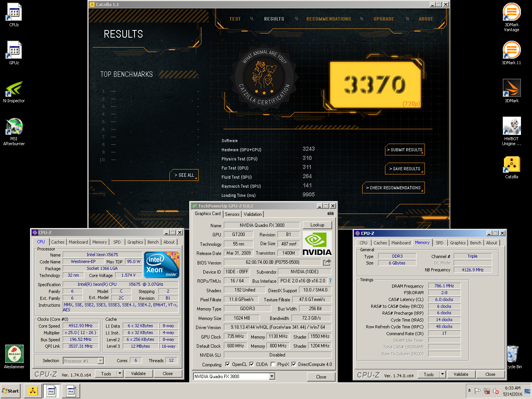Screen dimensions: 532x399
Task: Click Show Desktop button on taskbar
Action: tap(528, 391)
